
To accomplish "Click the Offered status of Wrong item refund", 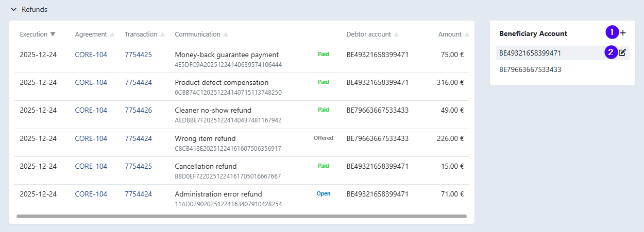I will [x=323, y=138].
